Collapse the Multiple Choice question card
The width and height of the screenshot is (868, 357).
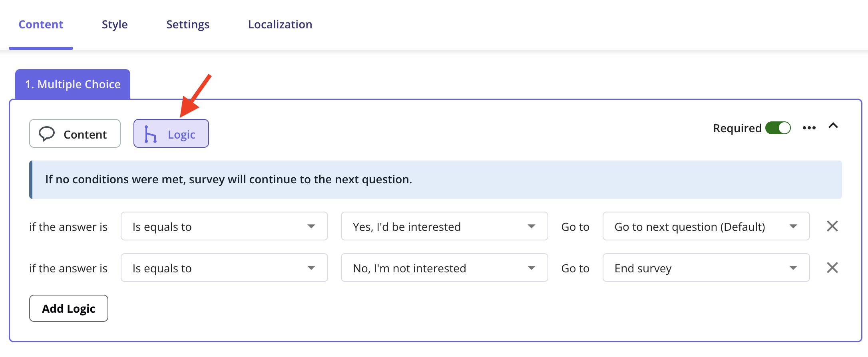point(833,126)
